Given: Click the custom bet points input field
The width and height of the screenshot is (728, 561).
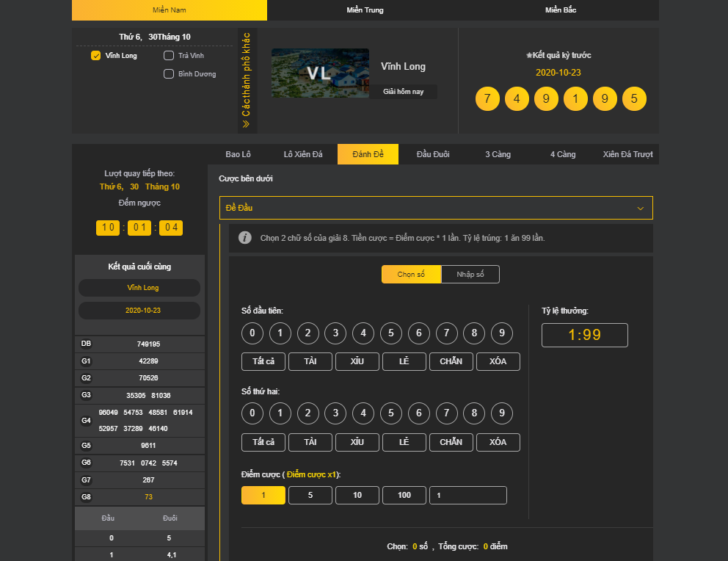Looking at the screenshot, I should coord(468,496).
